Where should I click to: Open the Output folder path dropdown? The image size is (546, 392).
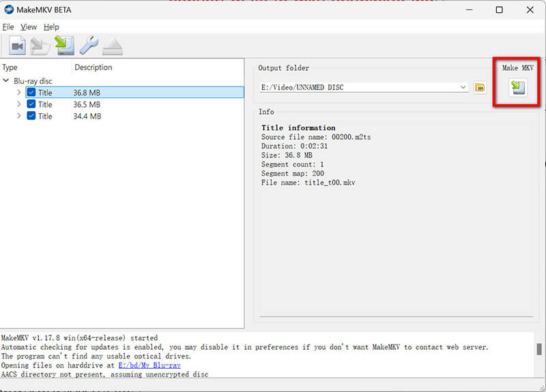point(463,87)
